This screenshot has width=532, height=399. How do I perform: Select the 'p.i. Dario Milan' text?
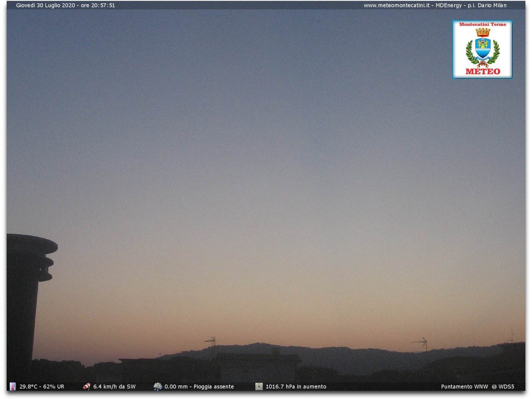487,5
